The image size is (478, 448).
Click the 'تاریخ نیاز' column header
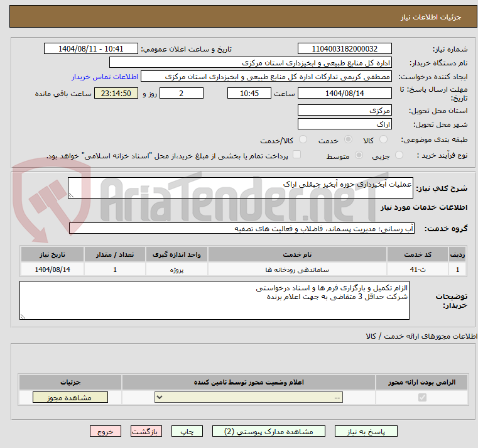[52, 254]
